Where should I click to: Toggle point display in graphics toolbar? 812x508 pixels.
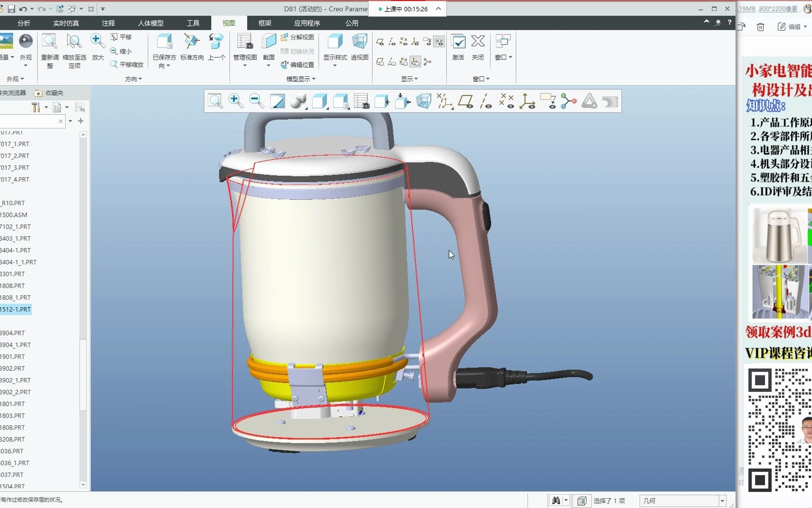coord(507,101)
